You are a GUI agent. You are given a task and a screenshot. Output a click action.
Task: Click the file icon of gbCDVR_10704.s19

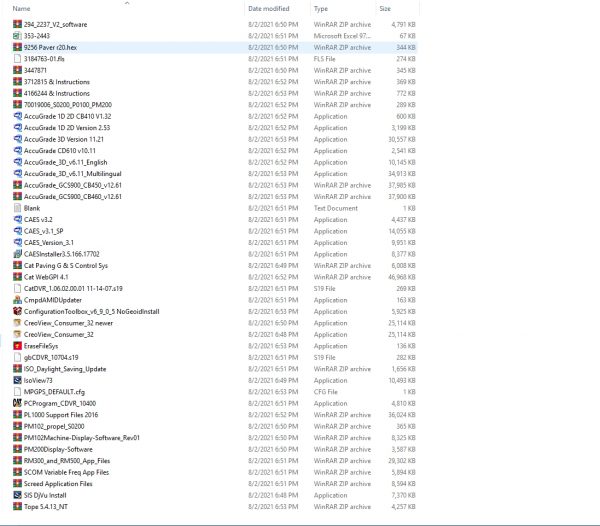[x=17, y=357]
